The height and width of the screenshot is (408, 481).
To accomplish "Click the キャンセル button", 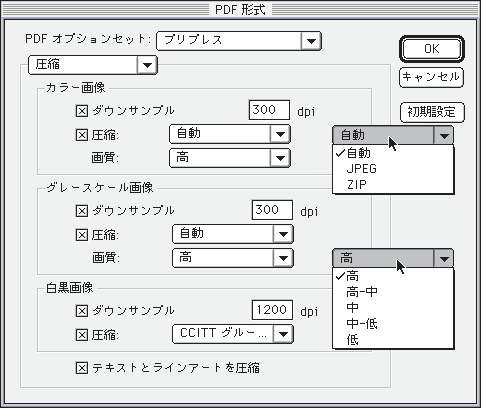I will pos(431,78).
